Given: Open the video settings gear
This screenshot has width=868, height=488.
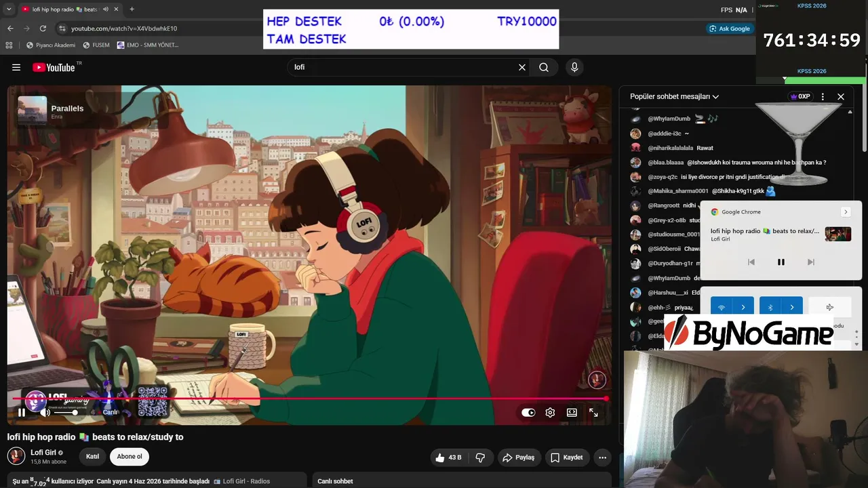Looking at the screenshot, I should (550, 412).
